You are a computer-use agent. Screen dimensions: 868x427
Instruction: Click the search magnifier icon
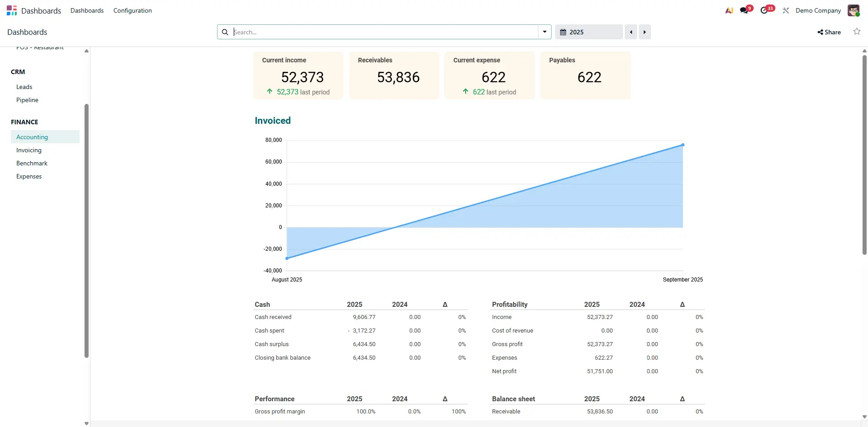pos(225,32)
